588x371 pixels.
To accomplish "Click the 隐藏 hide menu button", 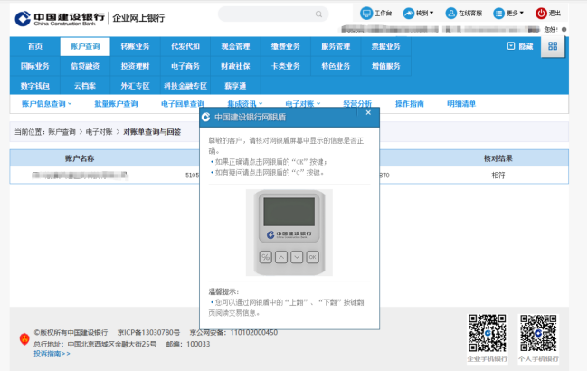I will [x=520, y=46].
